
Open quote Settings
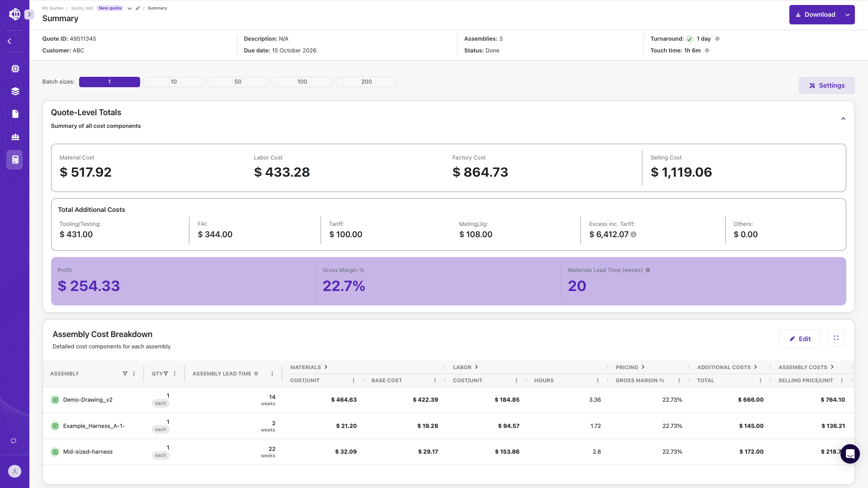click(826, 85)
